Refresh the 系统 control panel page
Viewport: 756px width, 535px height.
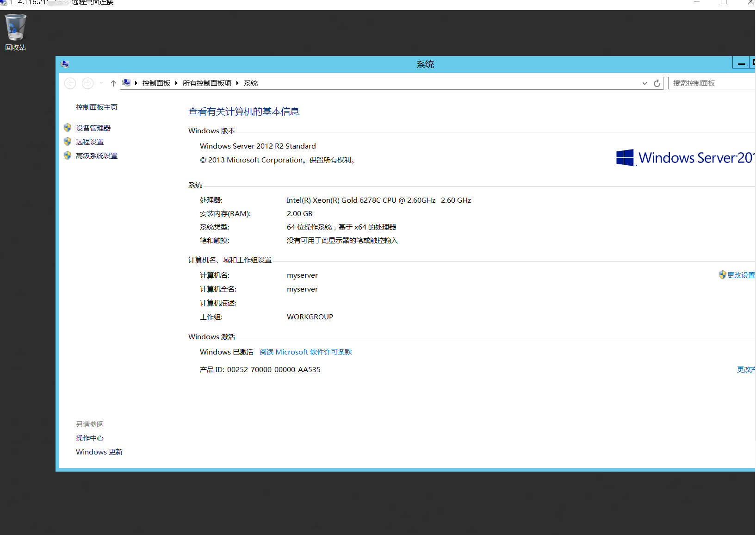pyautogui.click(x=657, y=83)
